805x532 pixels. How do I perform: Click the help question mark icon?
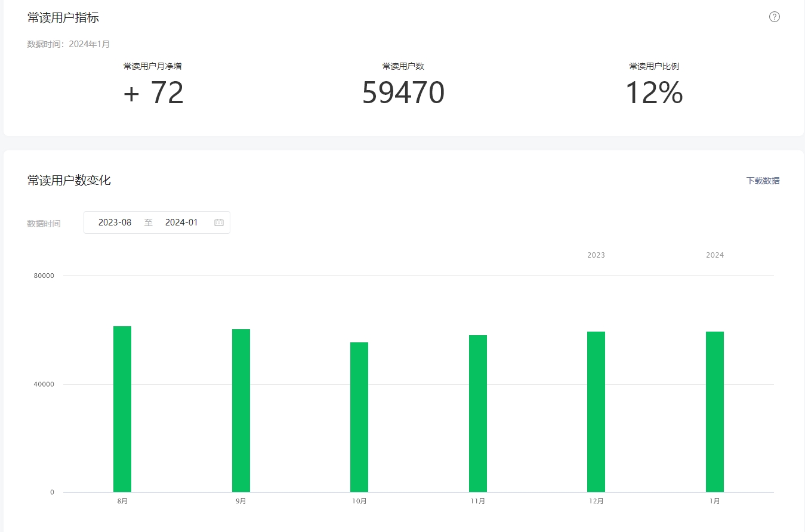pos(774,17)
